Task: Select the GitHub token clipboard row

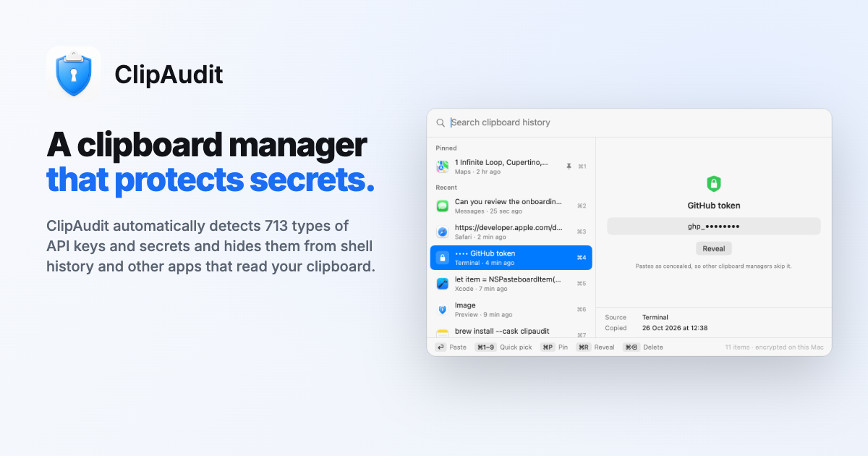Action: (511, 258)
